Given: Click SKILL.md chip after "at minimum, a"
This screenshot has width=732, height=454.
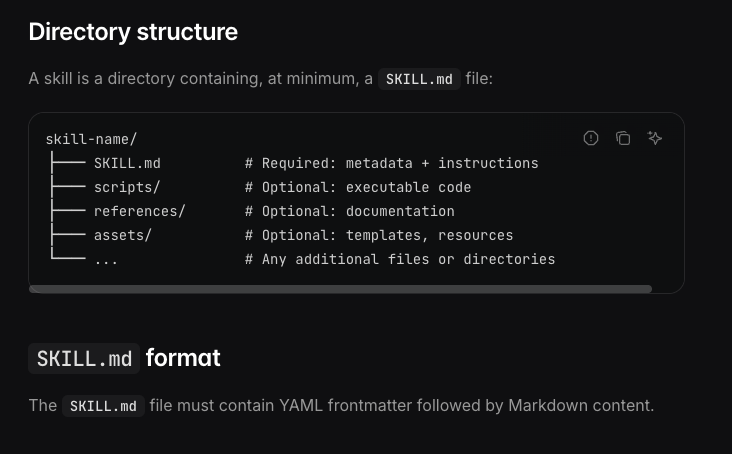Looking at the screenshot, I should 419,79.
